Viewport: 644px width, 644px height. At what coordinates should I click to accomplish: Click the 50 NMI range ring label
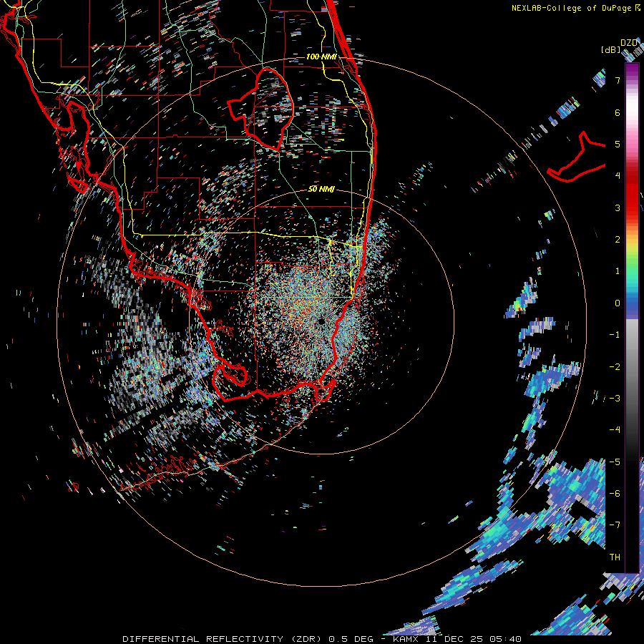[321, 189]
